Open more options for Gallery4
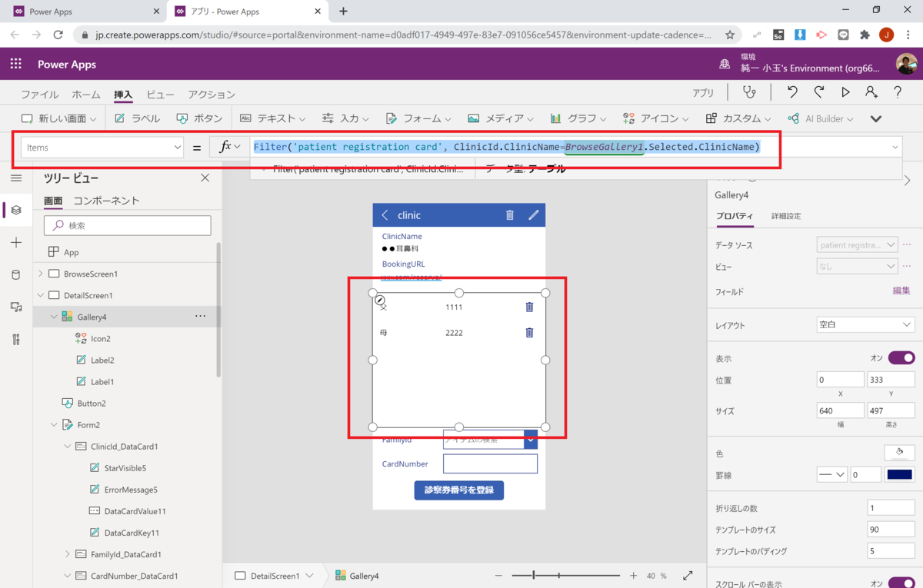The height and width of the screenshot is (588, 923). [x=200, y=316]
